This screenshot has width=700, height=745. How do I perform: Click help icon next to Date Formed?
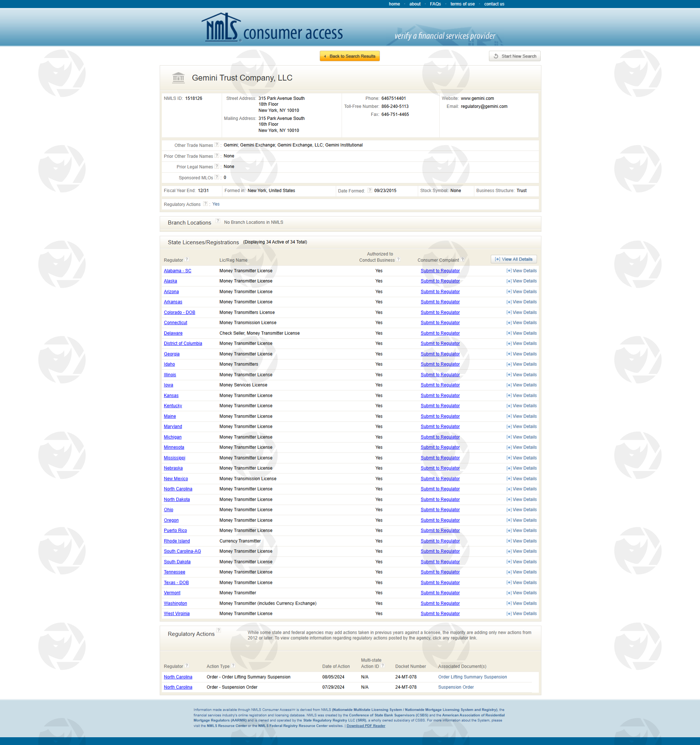(370, 190)
